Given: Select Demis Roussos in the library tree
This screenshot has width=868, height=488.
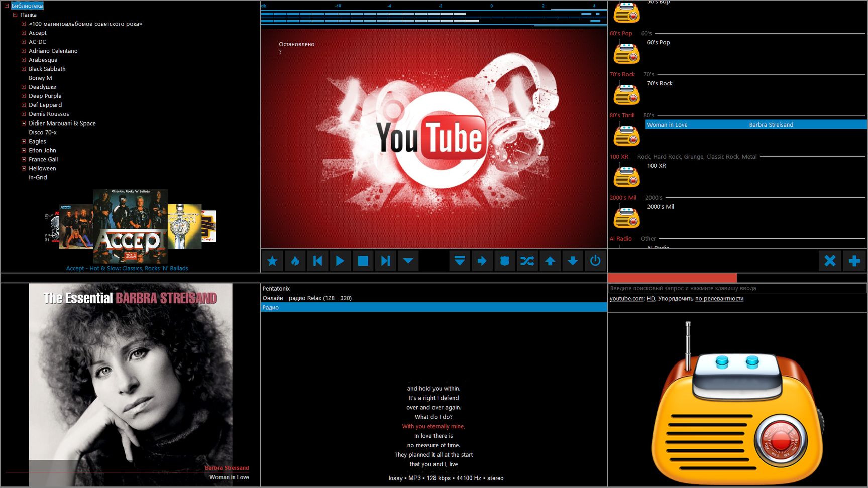Looking at the screenshot, I should click(x=49, y=114).
